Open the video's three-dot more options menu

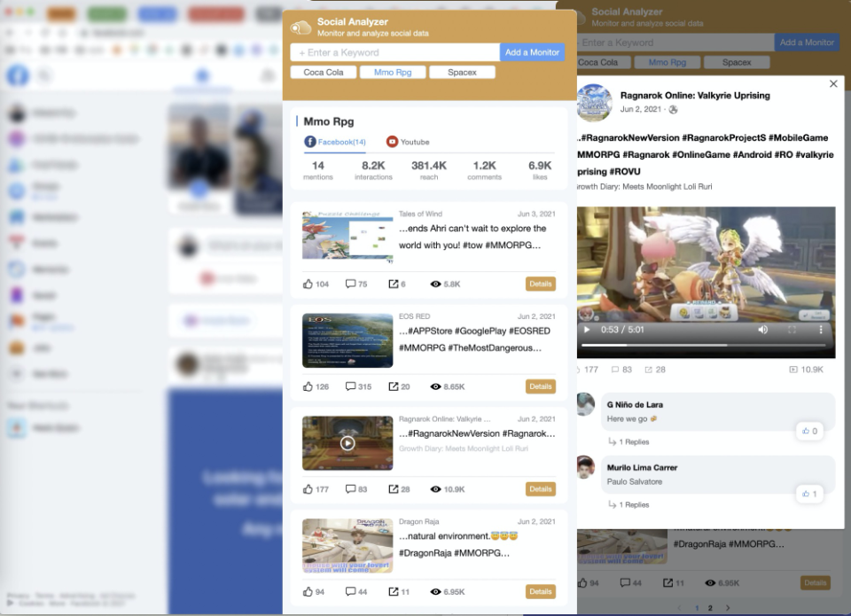[x=821, y=330]
